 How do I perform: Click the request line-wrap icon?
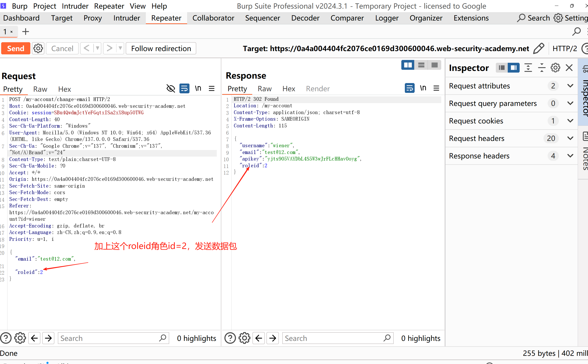pos(184,89)
